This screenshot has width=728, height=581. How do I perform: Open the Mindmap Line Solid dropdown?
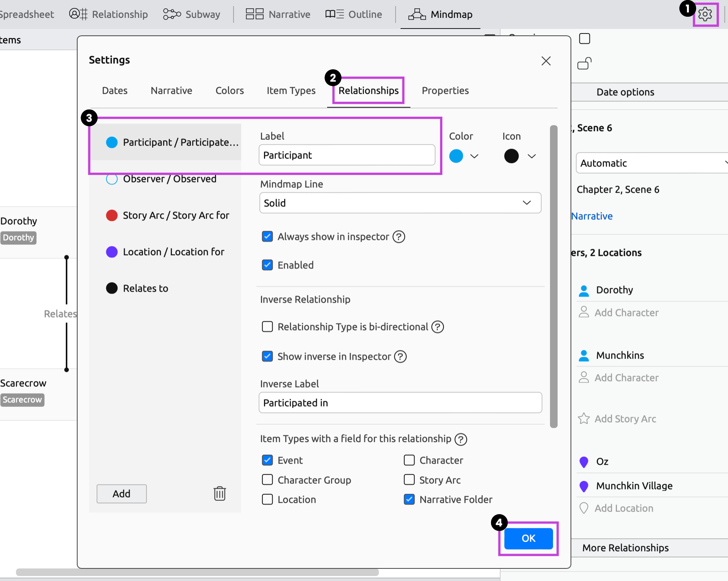coord(400,203)
